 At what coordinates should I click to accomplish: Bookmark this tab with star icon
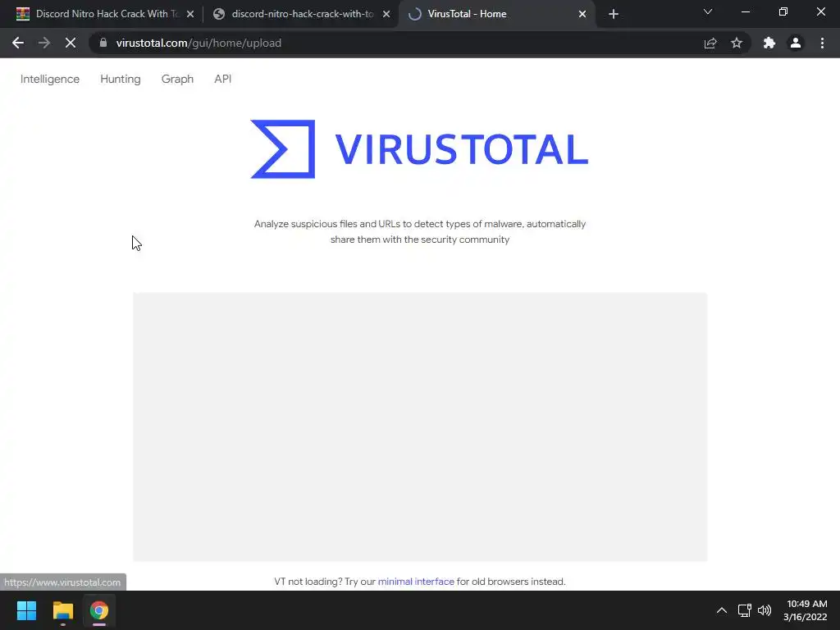[737, 43]
